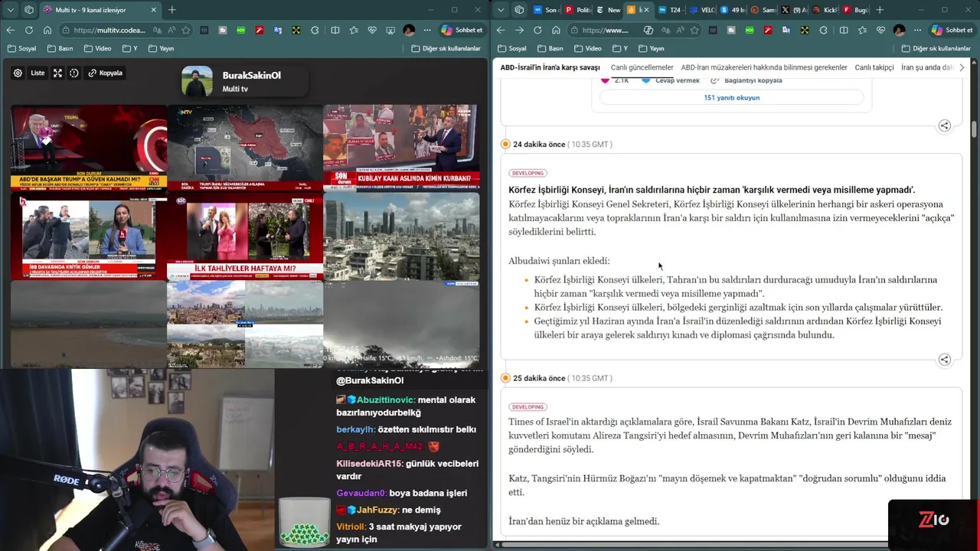Image resolution: width=980 pixels, height=551 pixels.
Task: Open ABD-İran müzakereleri hakkında bilinmesi gerekenler
Action: coord(764,67)
